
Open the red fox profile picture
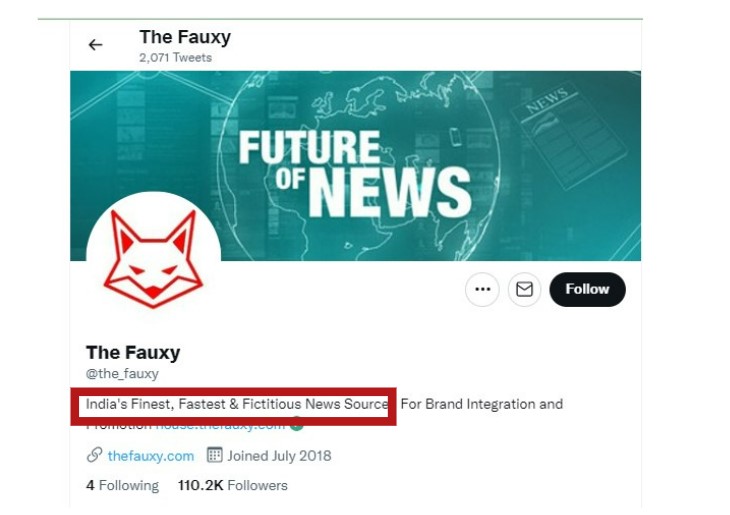pos(153,259)
